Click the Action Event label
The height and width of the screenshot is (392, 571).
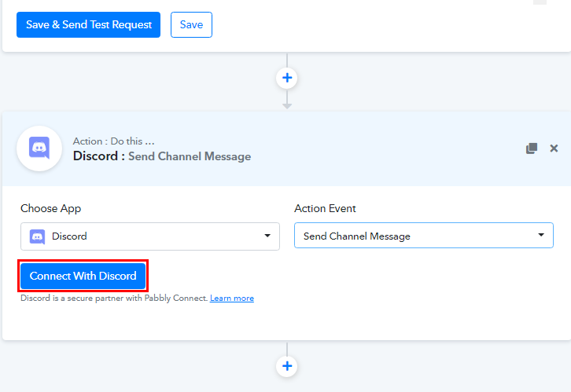pos(325,208)
